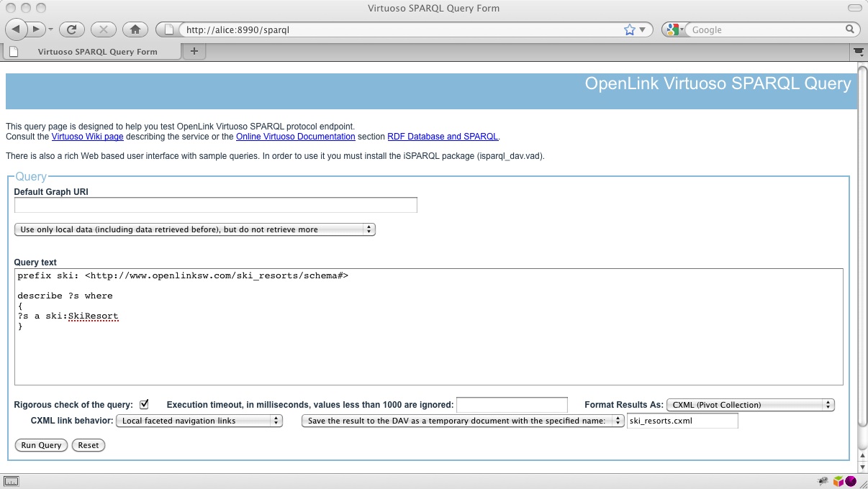Go to the Home page
The image size is (868, 489).
[x=135, y=29]
